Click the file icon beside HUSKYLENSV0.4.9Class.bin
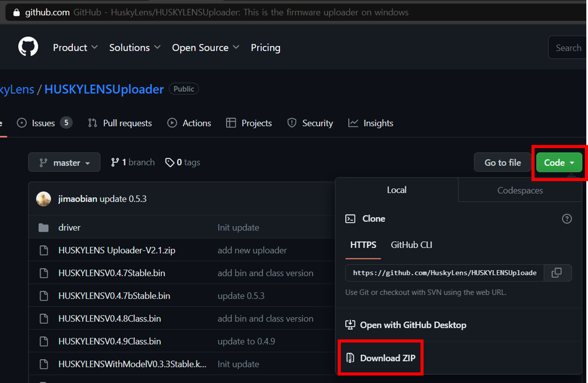 pyautogui.click(x=44, y=341)
